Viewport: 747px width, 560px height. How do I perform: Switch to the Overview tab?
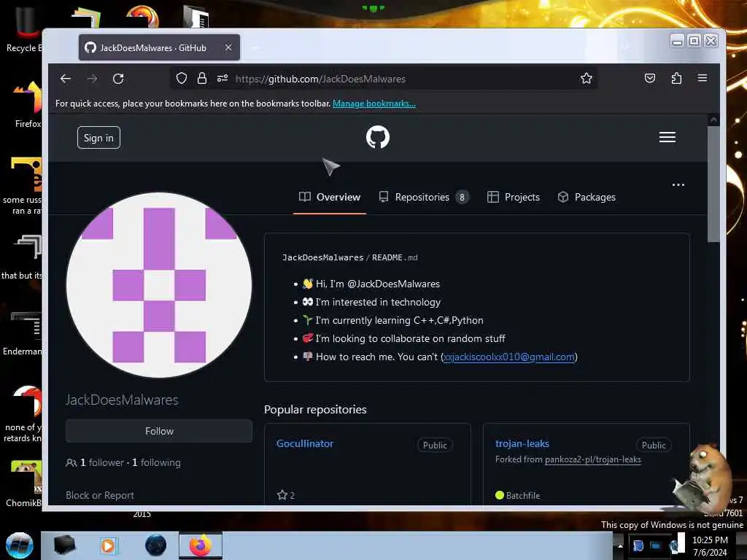[x=330, y=197]
